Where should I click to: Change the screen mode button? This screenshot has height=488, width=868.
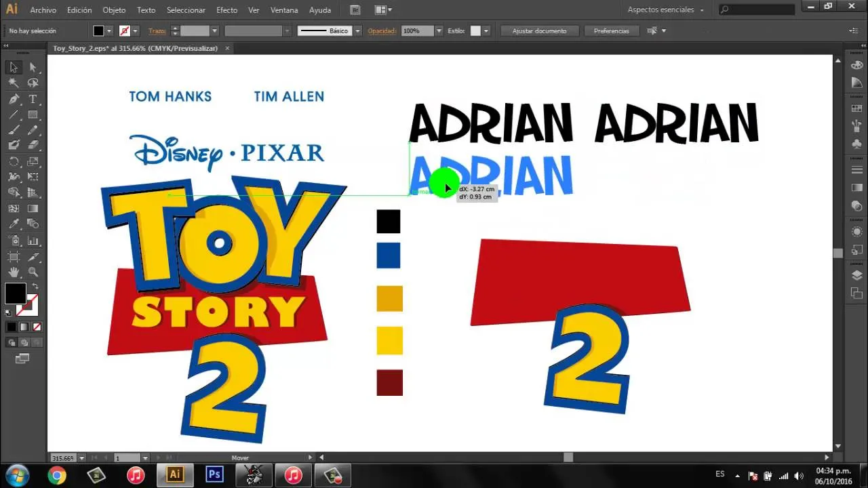tap(22, 358)
